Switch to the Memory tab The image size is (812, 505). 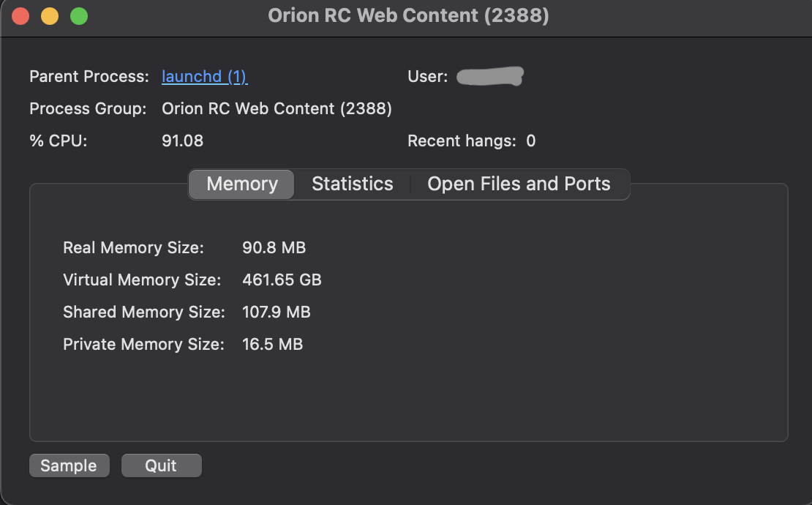[242, 184]
